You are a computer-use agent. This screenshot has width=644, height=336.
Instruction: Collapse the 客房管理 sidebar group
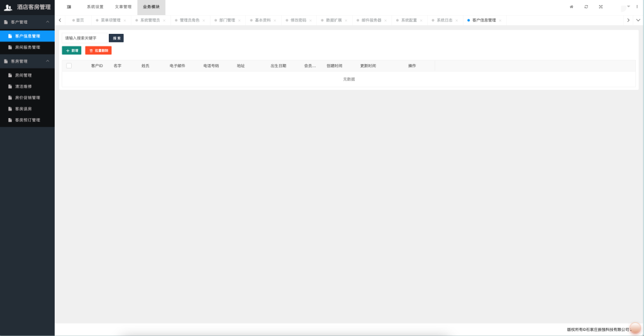[x=48, y=61]
